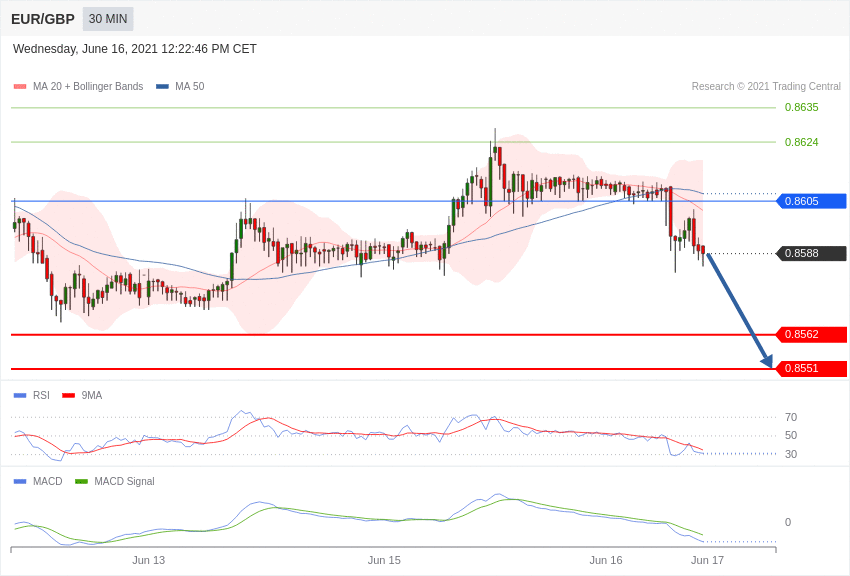Click the RSI 70 axis value
This screenshot has width=850, height=576.
pyautogui.click(x=791, y=417)
